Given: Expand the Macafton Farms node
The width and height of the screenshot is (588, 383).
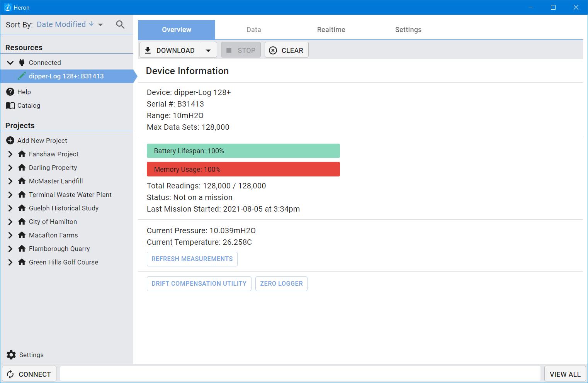Looking at the screenshot, I should (x=10, y=235).
